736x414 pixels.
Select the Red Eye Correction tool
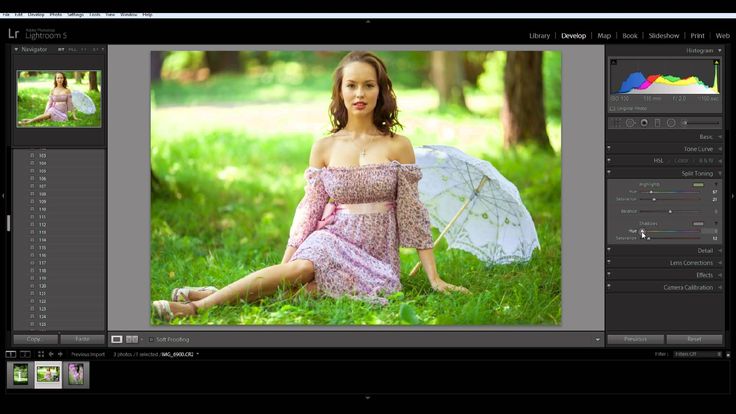644,123
